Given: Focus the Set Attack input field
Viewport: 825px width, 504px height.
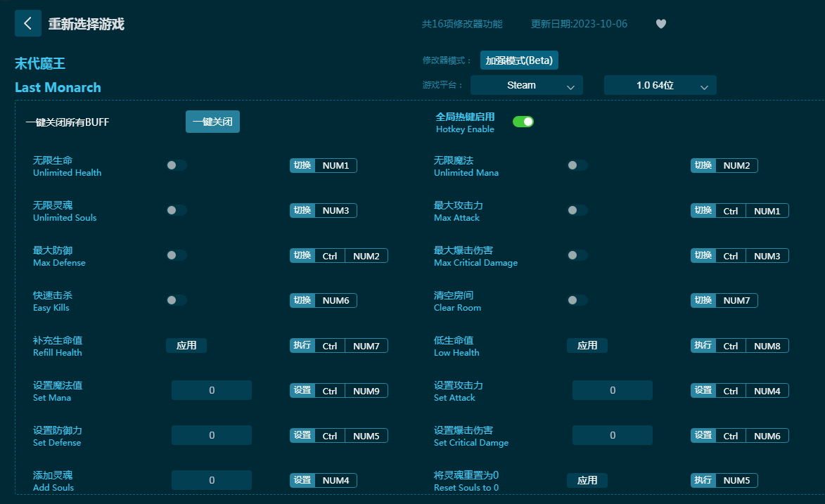Looking at the screenshot, I should (x=612, y=390).
